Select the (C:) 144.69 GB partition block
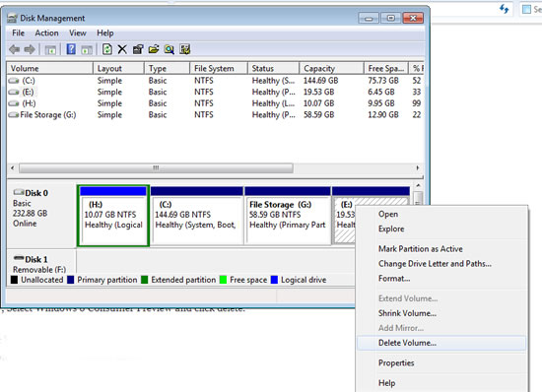Screen dimensions: 542x392 197,216
